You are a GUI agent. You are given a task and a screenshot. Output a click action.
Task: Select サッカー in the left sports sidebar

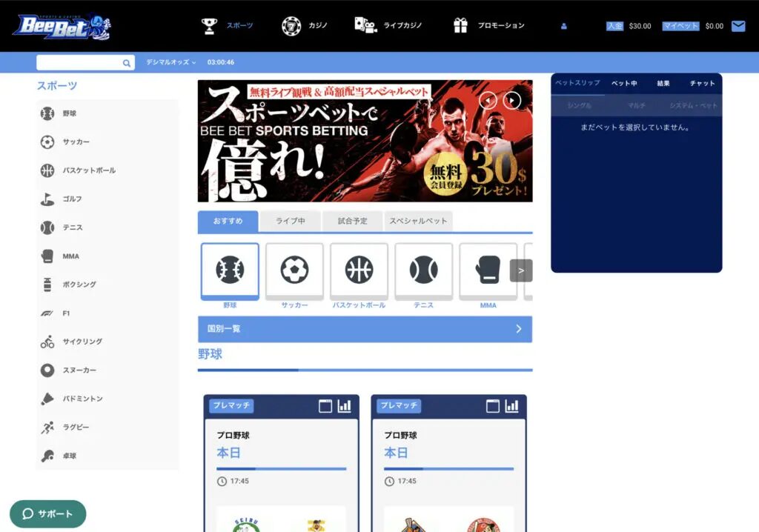click(x=107, y=142)
